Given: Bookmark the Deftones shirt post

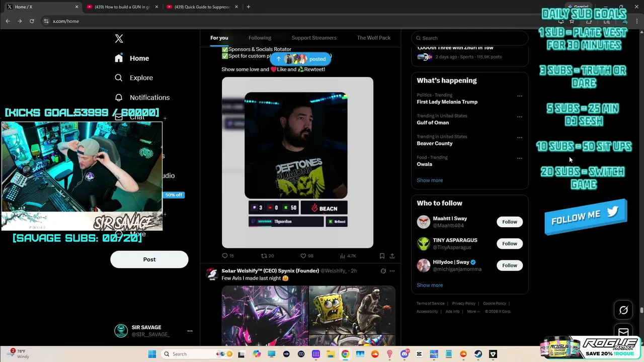Looking at the screenshot, I should click(x=382, y=256).
